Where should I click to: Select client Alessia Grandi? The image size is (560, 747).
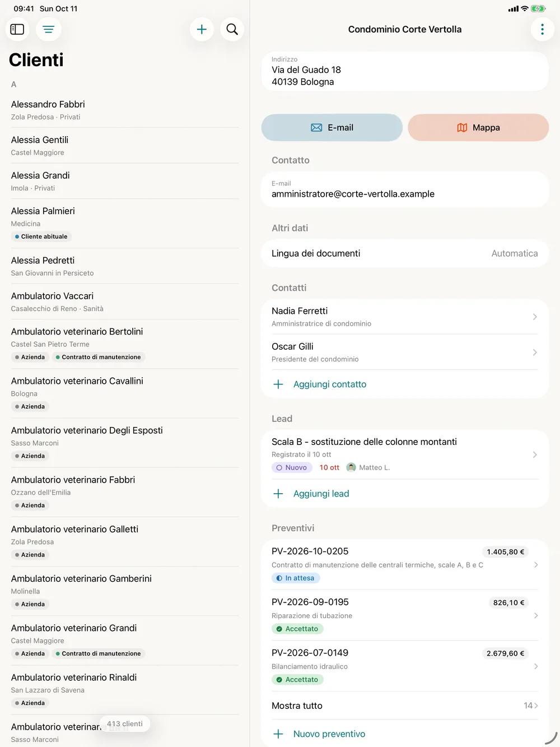(124, 181)
